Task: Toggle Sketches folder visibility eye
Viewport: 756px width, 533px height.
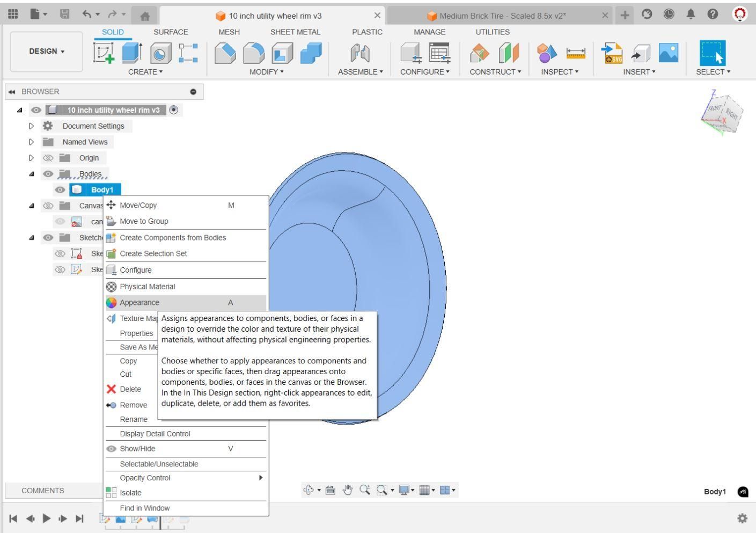Action: pos(49,237)
